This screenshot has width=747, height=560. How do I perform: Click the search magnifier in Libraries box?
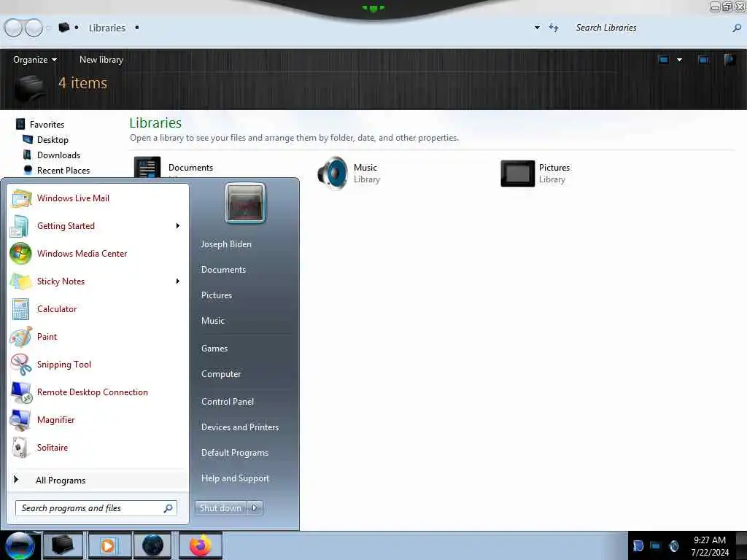737,28
